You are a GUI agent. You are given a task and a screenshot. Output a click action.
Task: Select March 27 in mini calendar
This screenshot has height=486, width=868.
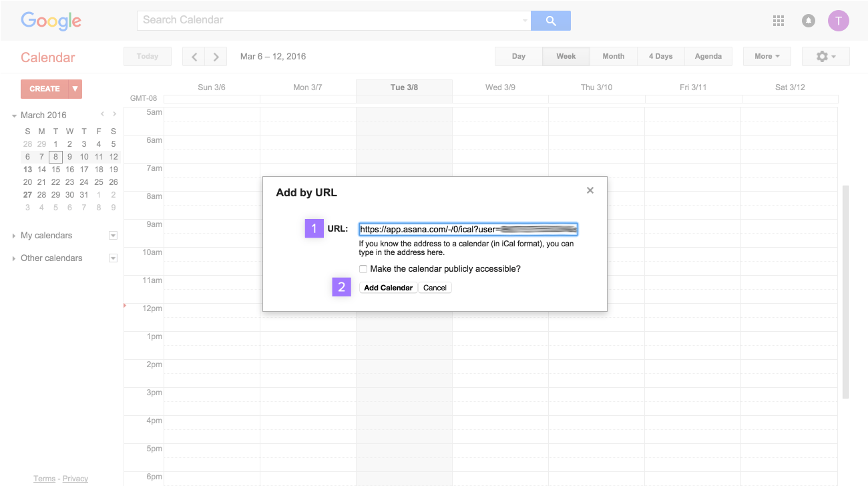27,195
